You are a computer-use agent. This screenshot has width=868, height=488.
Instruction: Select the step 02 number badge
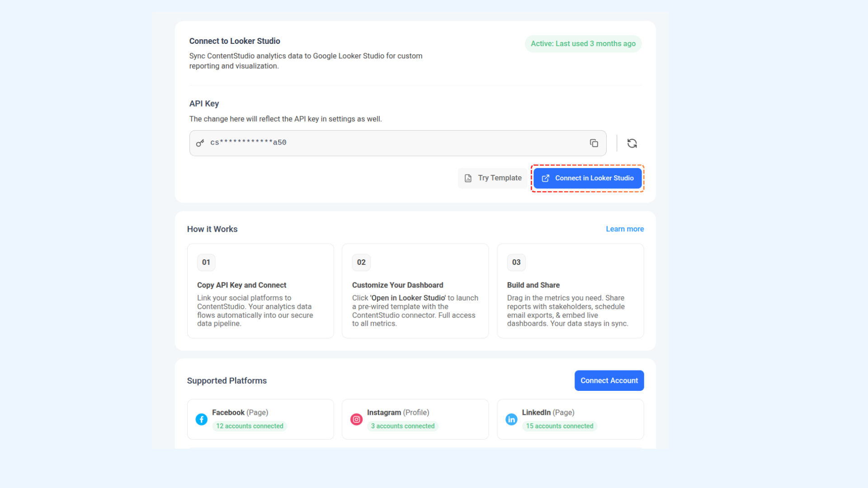pos(361,263)
